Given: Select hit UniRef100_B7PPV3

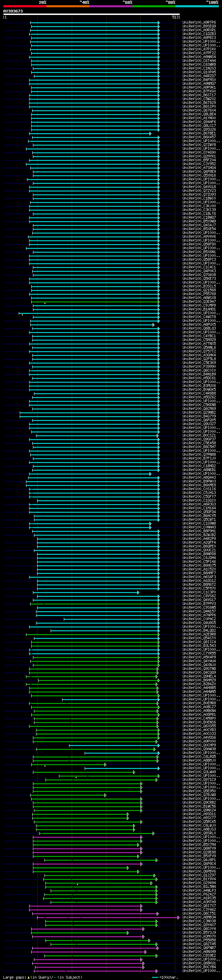Looking at the screenshot, I should (199, 604).
